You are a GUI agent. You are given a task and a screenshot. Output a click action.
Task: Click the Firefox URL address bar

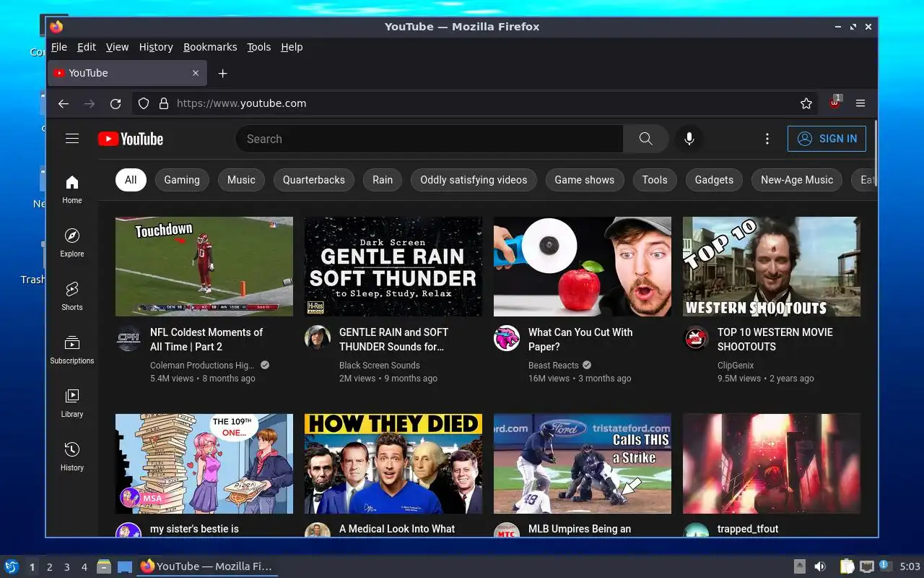point(476,103)
